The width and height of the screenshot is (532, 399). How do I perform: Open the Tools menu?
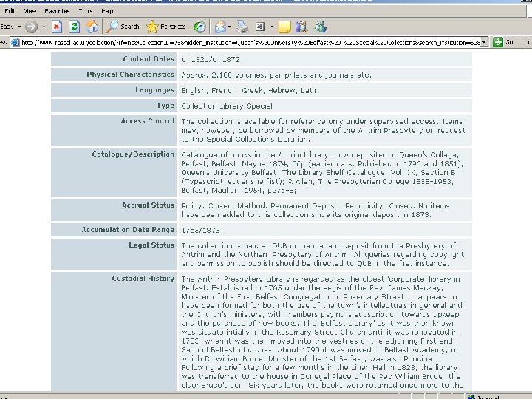coord(86,11)
